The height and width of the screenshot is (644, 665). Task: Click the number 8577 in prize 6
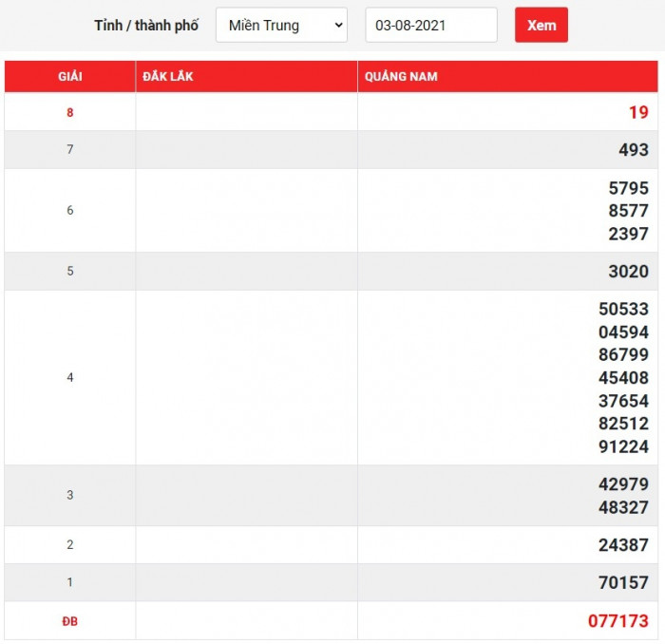[628, 211]
